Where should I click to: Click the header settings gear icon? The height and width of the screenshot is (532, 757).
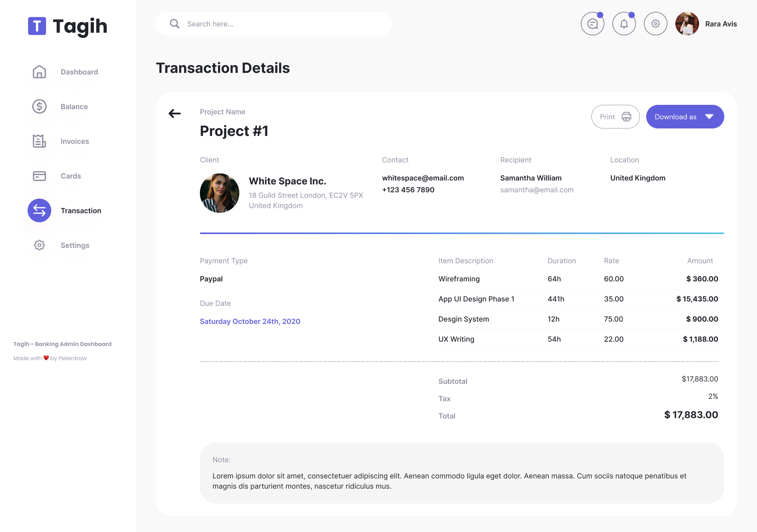click(x=655, y=24)
